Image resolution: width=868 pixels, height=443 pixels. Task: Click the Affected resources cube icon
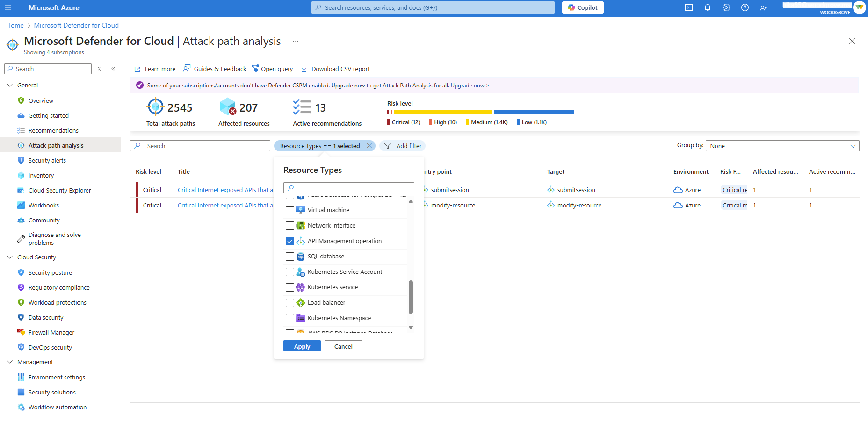(x=228, y=107)
